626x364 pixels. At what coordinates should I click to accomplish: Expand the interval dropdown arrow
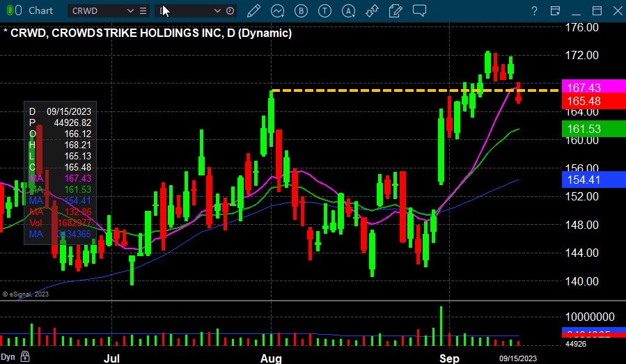click(x=217, y=10)
